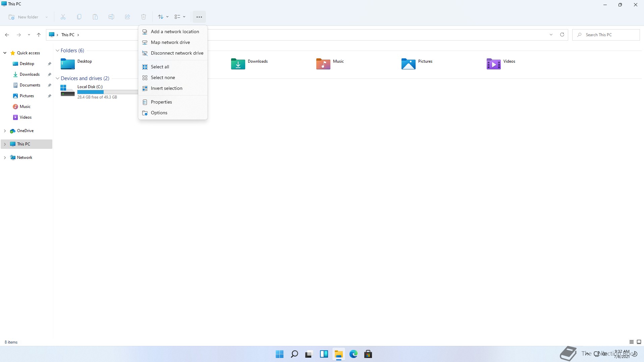Viewport: 644px width, 362px height.
Task: Choose Select all from the menu
Action: click(173, 67)
